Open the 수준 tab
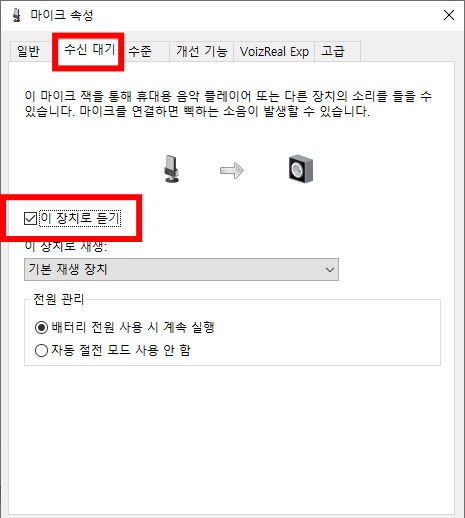465x518 pixels. [x=140, y=52]
